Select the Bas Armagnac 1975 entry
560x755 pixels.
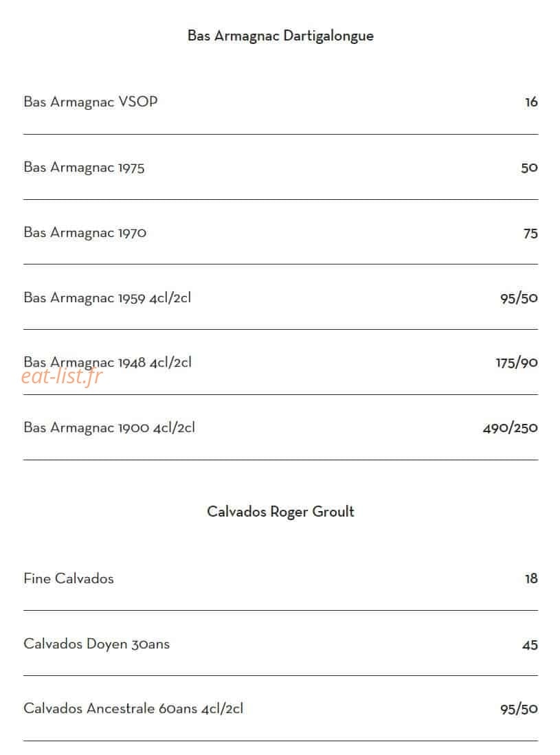click(84, 168)
